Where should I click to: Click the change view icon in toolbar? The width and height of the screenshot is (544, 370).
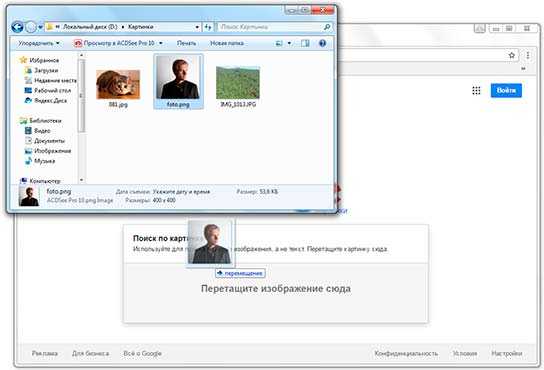(x=279, y=43)
